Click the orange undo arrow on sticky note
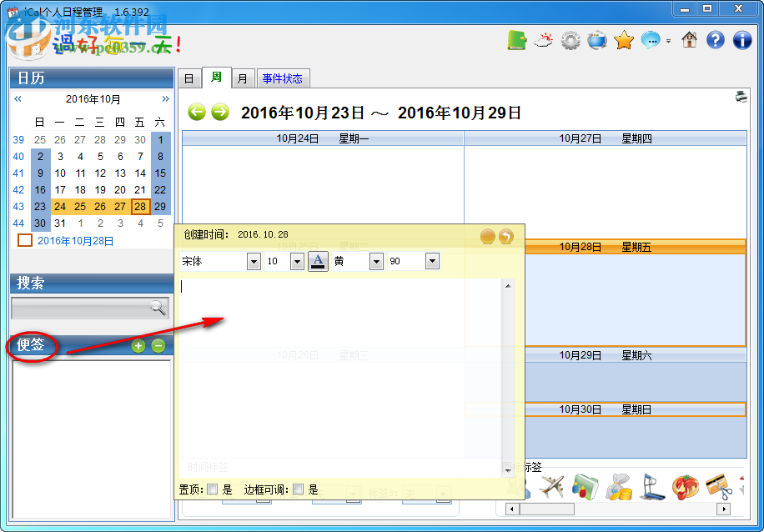Viewport: 764px width, 532px height. (x=506, y=237)
